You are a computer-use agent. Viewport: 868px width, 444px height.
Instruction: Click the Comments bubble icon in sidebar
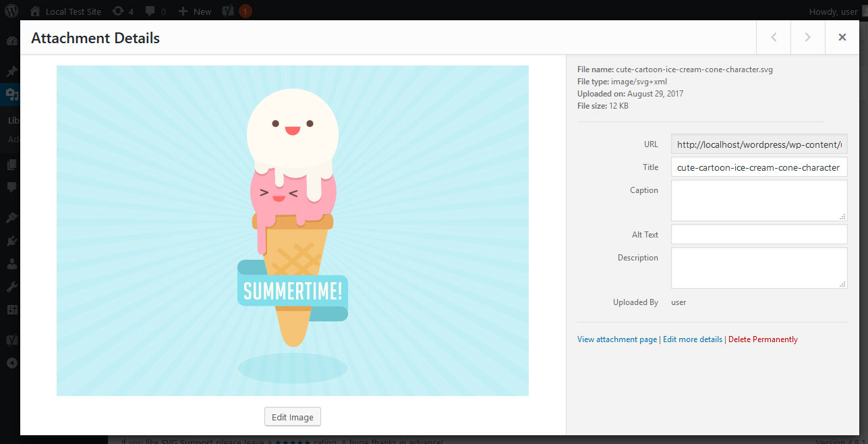point(9,188)
